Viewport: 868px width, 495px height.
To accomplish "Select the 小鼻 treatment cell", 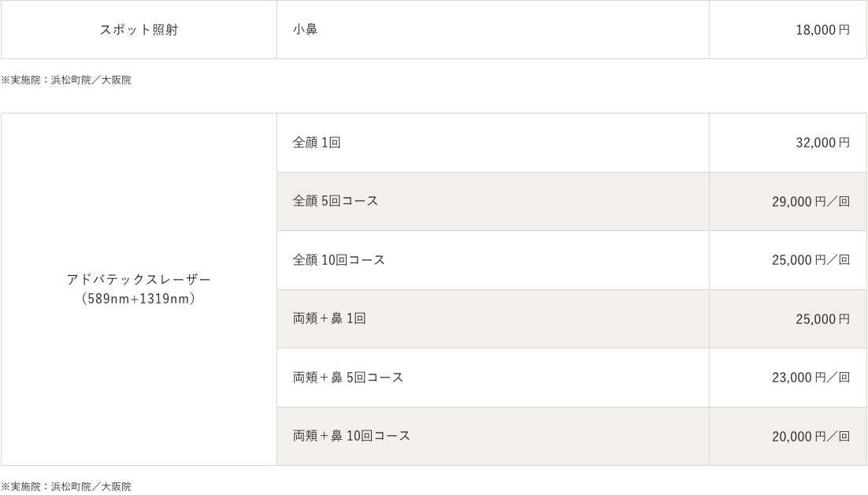I will [305, 30].
